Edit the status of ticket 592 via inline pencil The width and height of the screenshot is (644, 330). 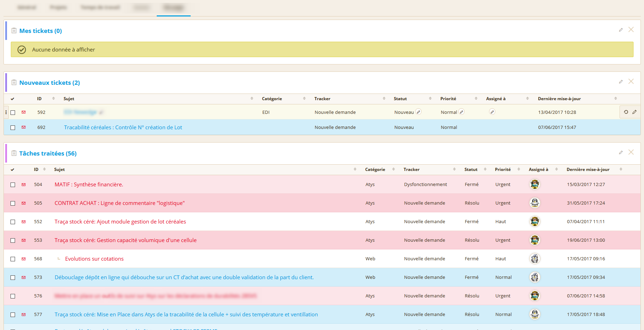click(419, 111)
